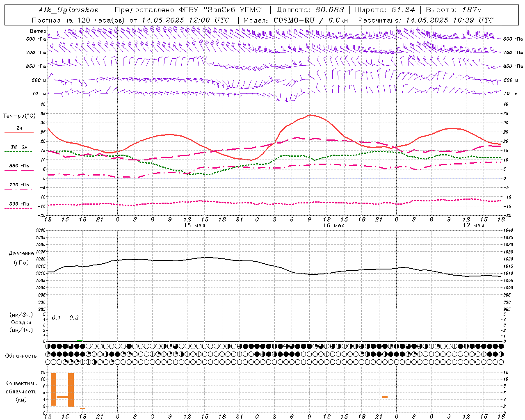525x420 pixels.
Task: Click the green precipitation bar
Action: (80, 340)
